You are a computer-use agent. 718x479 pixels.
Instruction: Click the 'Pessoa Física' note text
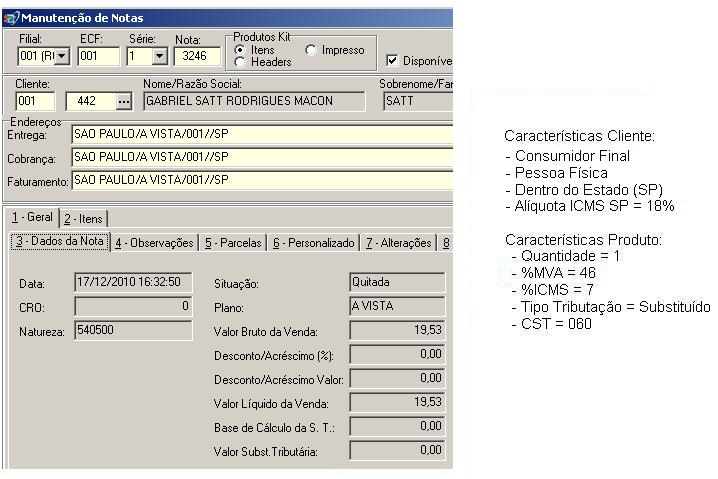[x=561, y=173]
